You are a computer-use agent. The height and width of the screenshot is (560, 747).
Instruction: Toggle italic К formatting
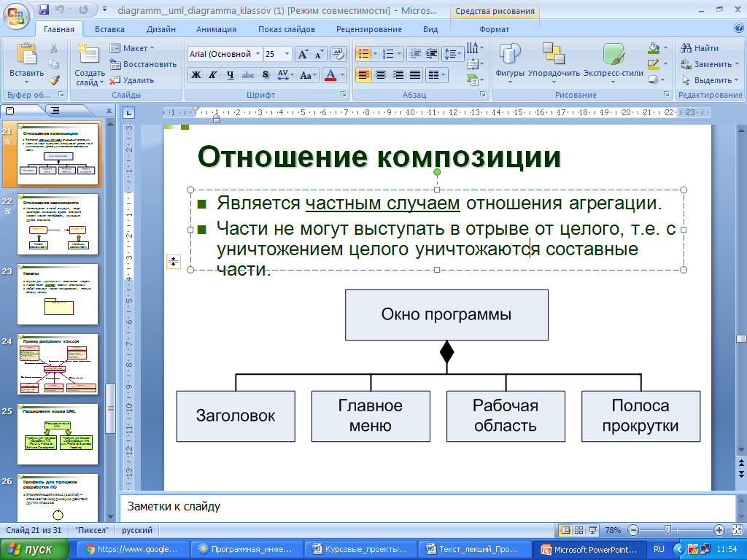213,74
